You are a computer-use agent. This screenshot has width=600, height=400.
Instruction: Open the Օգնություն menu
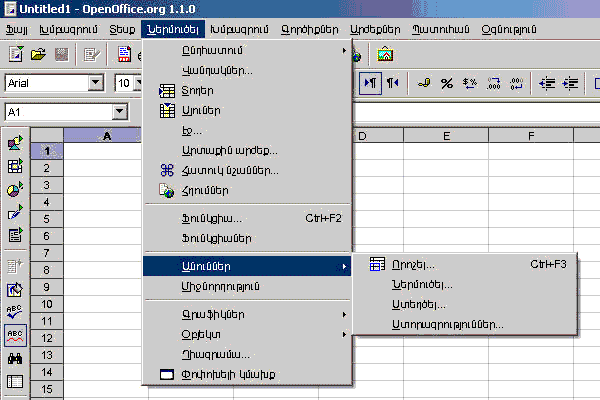tap(509, 29)
